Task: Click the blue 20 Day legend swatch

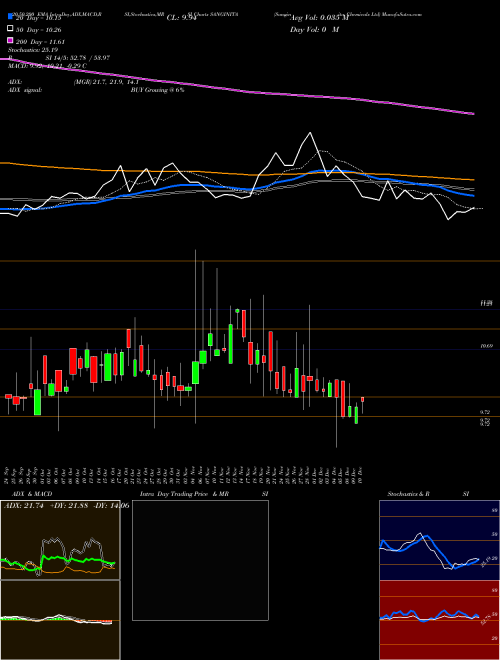Action: click(10, 18)
